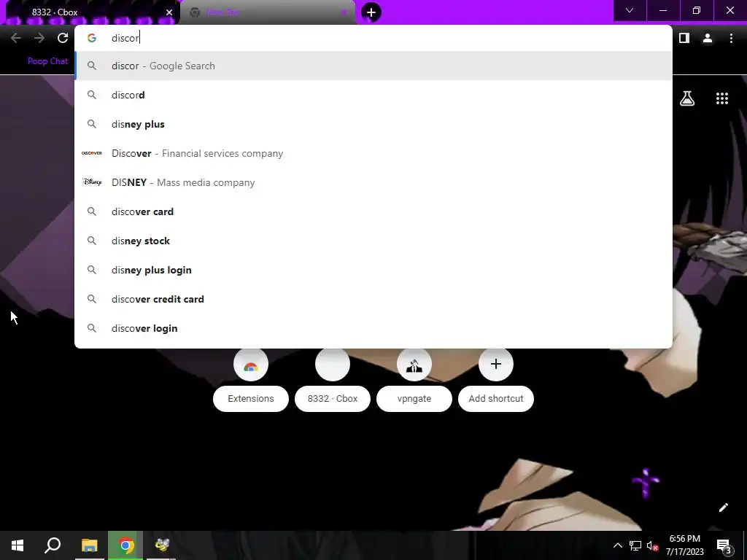Choose the 'disney plus' suggestion
Image resolution: width=747 pixels, height=560 pixels.
373,124
